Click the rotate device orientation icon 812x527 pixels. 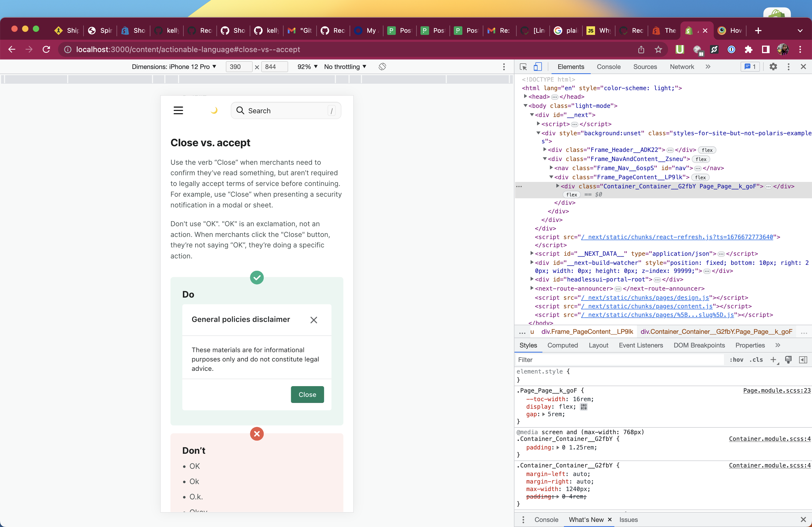pyautogui.click(x=382, y=67)
